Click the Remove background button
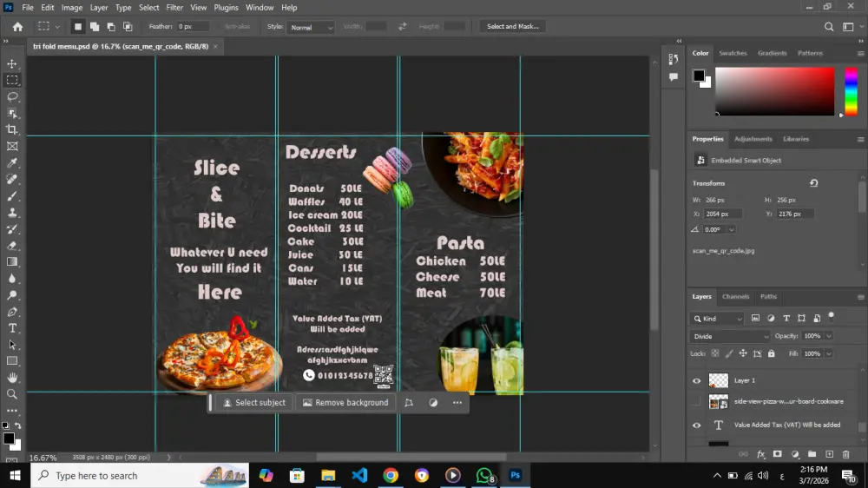Image resolution: width=868 pixels, height=488 pixels. point(345,403)
